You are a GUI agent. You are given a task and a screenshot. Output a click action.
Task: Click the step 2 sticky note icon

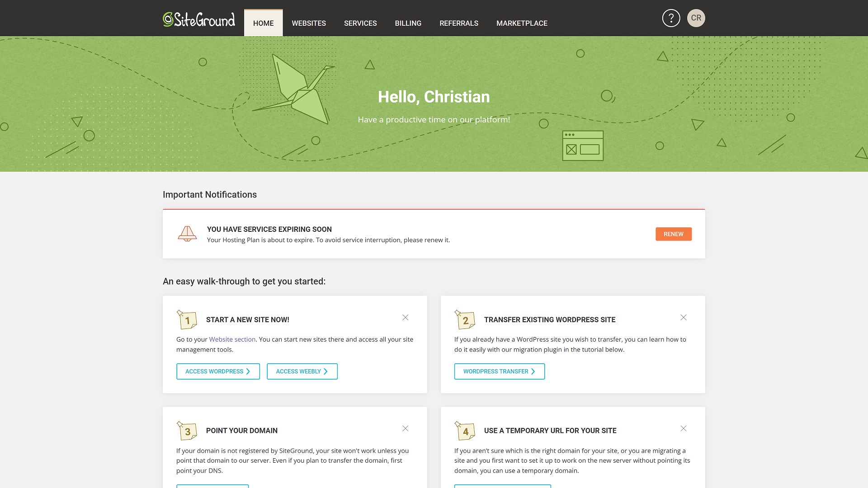pyautogui.click(x=465, y=319)
